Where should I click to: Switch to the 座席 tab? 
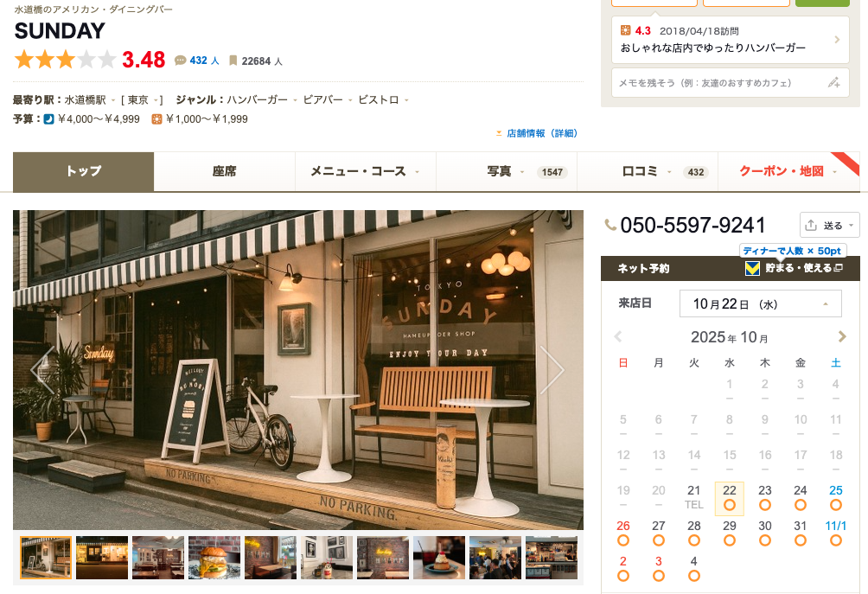tap(225, 171)
